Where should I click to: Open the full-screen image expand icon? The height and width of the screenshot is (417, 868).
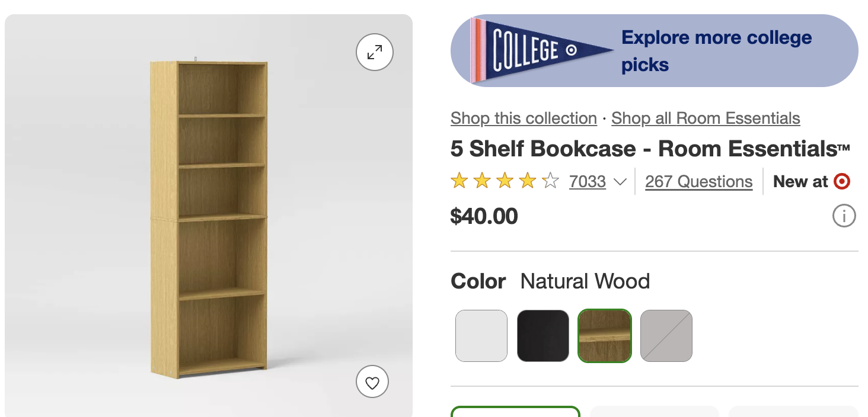[374, 53]
